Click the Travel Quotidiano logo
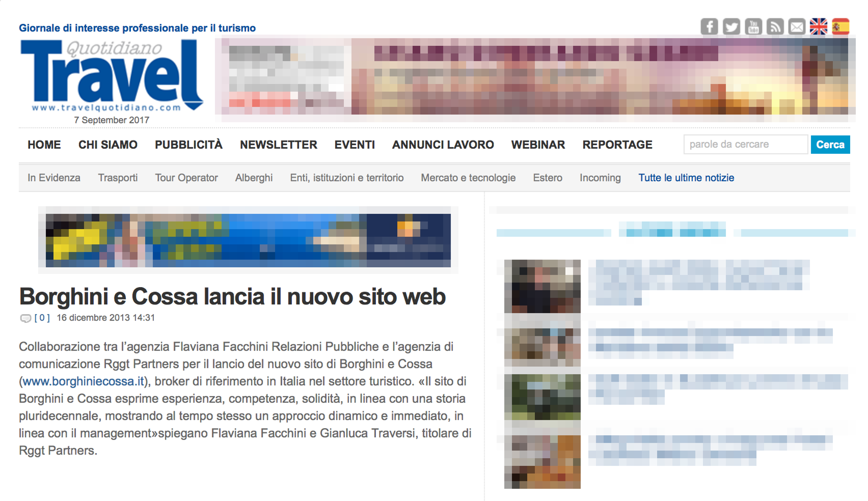868x501 pixels. coord(111,75)
